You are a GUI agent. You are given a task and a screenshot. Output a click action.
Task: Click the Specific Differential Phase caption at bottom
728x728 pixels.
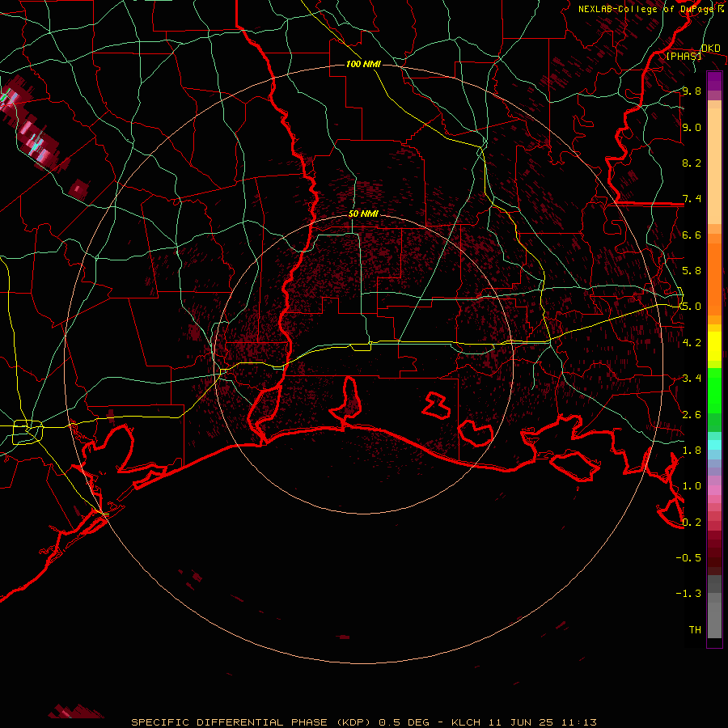point(363,722)
